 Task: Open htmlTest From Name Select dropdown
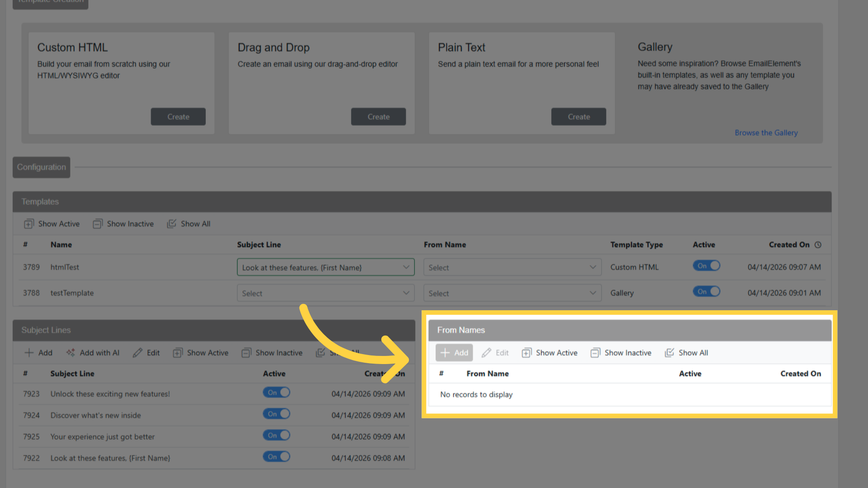click(x=512, y=267)
